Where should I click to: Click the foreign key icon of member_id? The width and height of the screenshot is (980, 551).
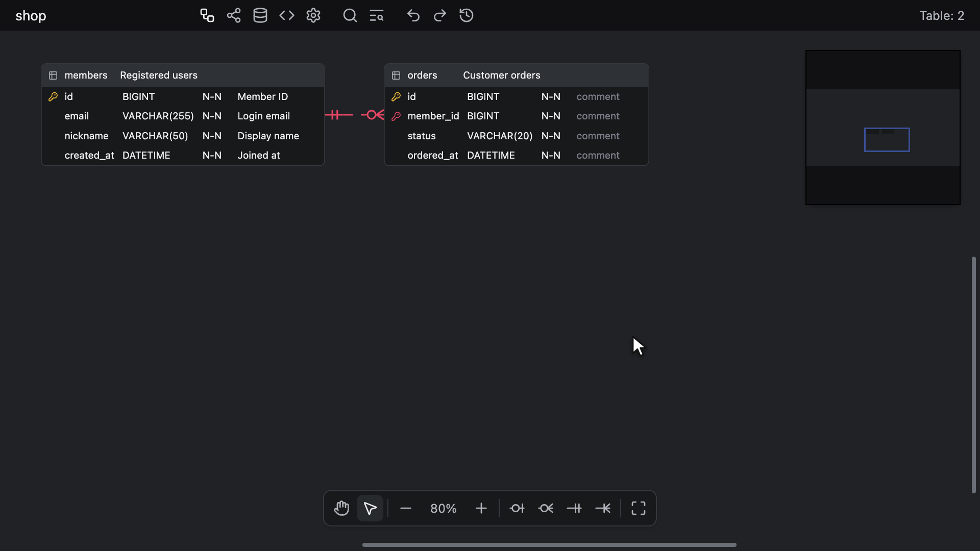tap(396, 116)
